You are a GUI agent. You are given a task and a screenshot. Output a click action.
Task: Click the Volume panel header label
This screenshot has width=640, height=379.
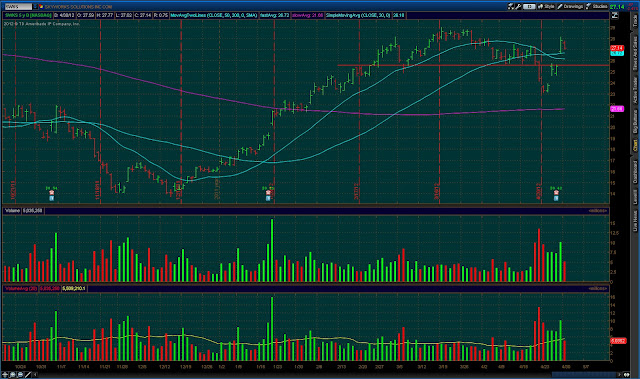tap(12, 211)
